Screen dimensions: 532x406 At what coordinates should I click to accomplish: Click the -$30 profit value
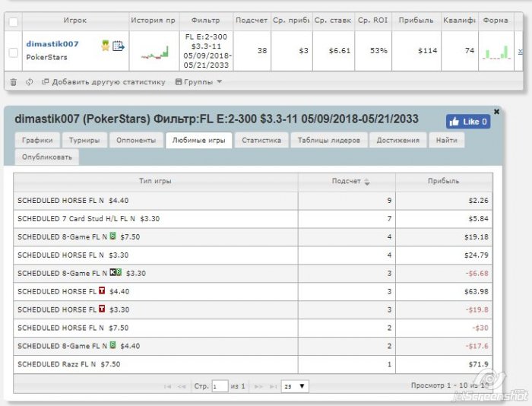coord(480,328)
